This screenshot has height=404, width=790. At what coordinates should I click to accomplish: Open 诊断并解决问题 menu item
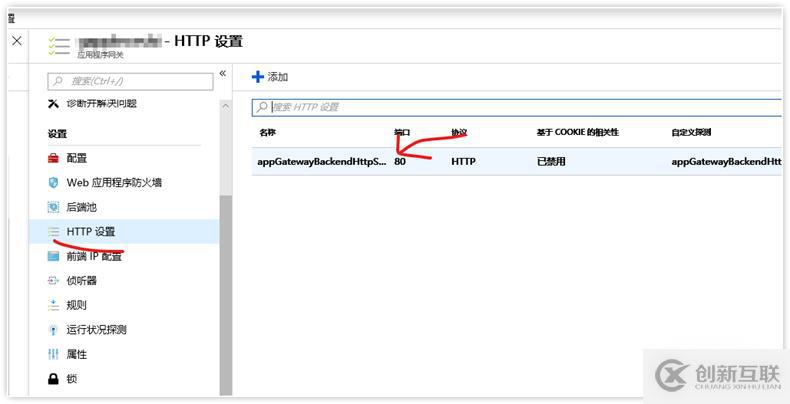pyautogui.click(x=102, y=104)
